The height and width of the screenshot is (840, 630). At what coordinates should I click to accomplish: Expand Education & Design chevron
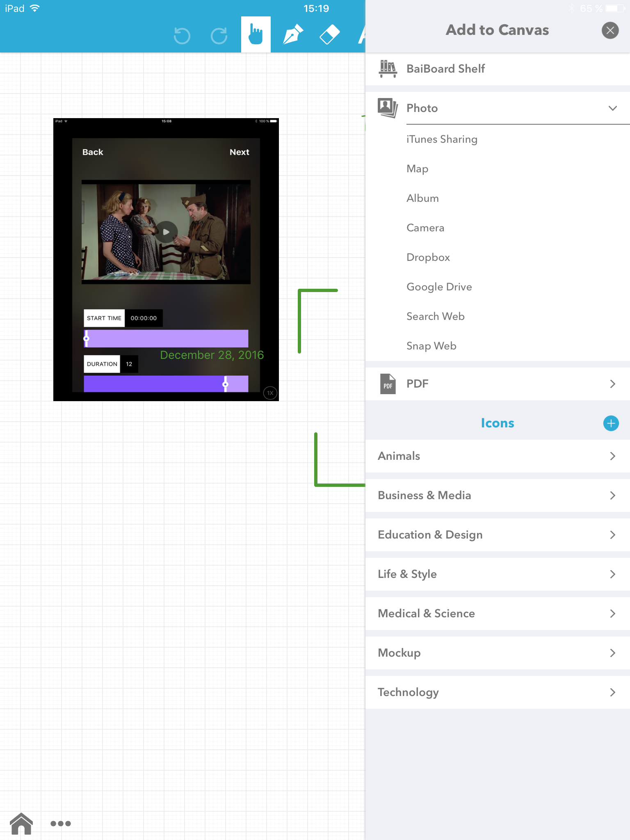613,535
